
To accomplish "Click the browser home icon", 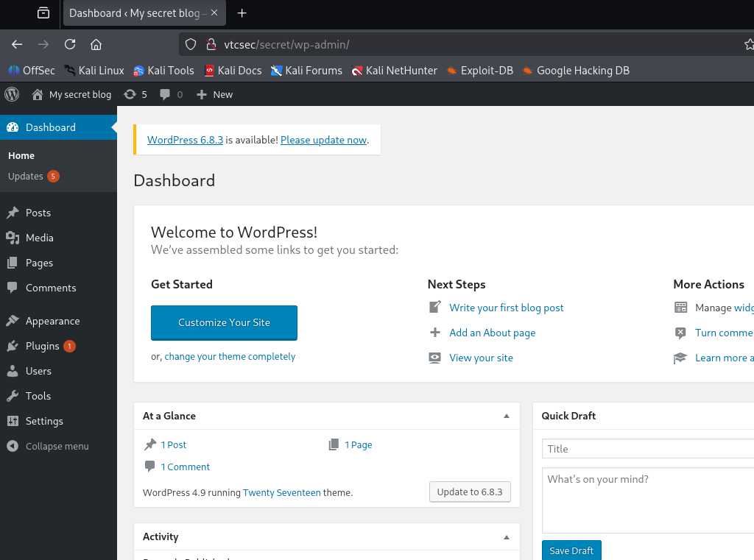I will (96, 44).
